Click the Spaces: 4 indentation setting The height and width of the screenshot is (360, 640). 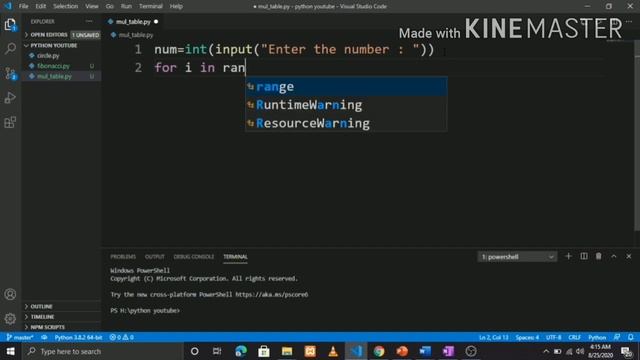[x=527, y=338]
